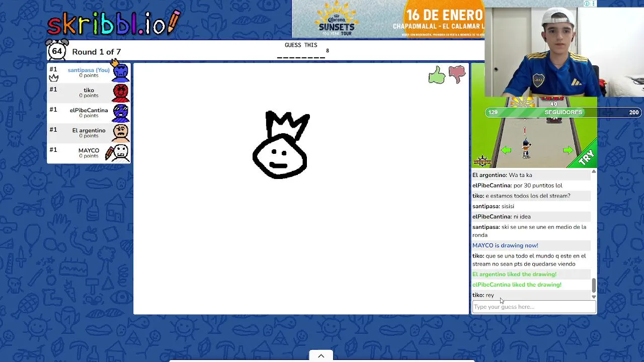Click the king drawing on the canvas
The height and width of the screenshot is (362, 644).
pos(281,145)
